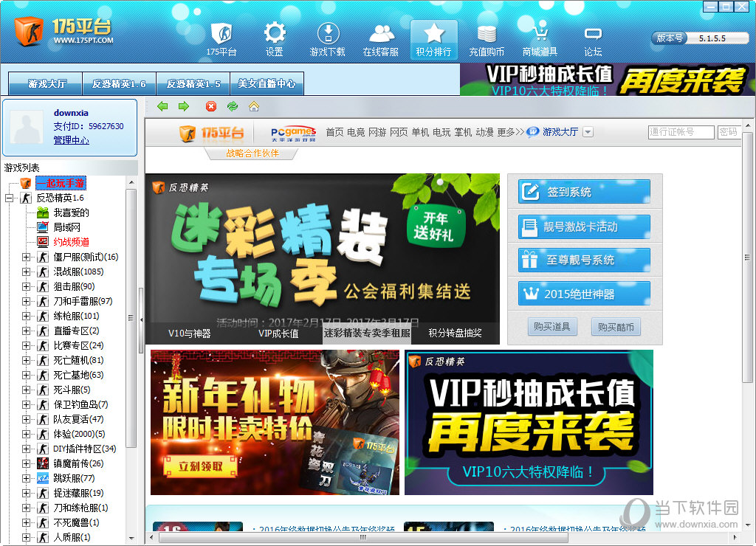
Task: Select the VIP成长值 banner tab
Action: tap(278, 334)
